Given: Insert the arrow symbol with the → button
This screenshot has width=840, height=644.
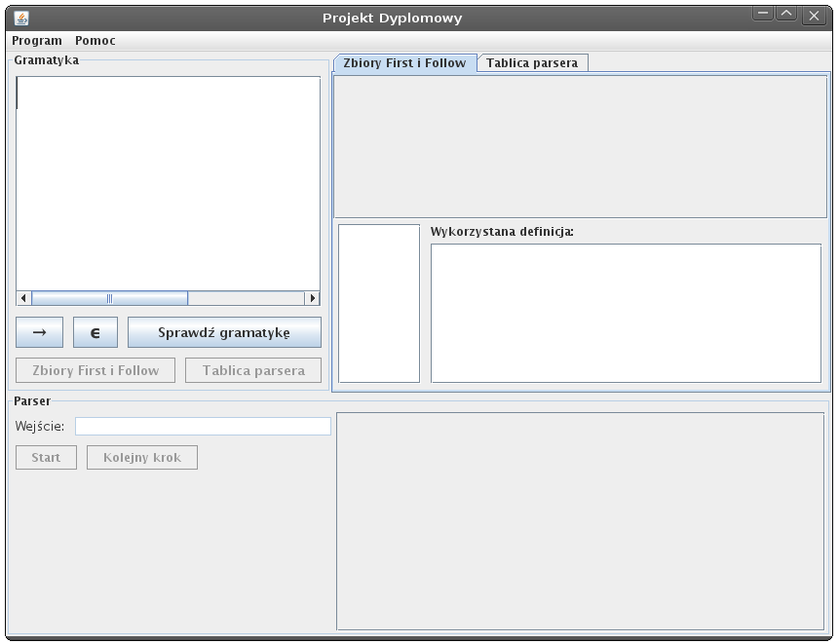Looking at the screenshot, I should click(x=40, y=332).
